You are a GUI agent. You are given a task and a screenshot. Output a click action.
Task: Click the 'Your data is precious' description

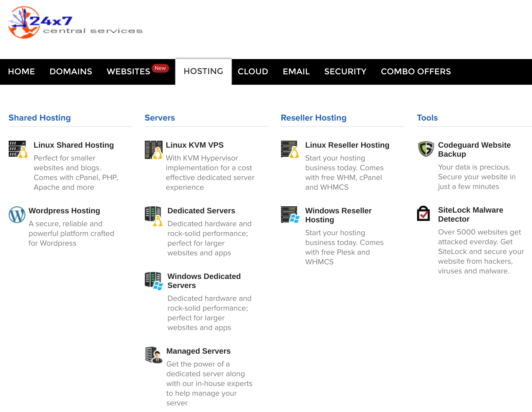coord(477,177)
